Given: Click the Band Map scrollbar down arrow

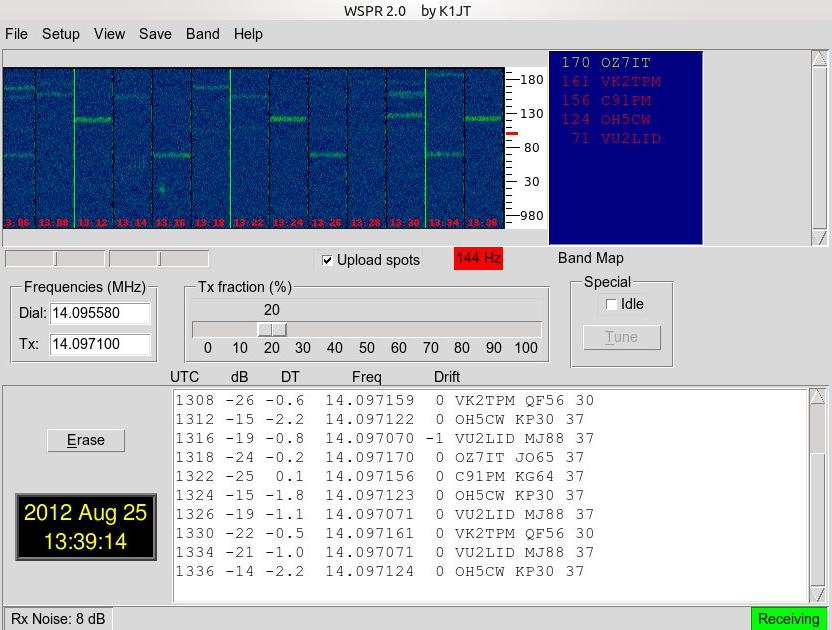Looking at the screenshot, I should 819,237.
